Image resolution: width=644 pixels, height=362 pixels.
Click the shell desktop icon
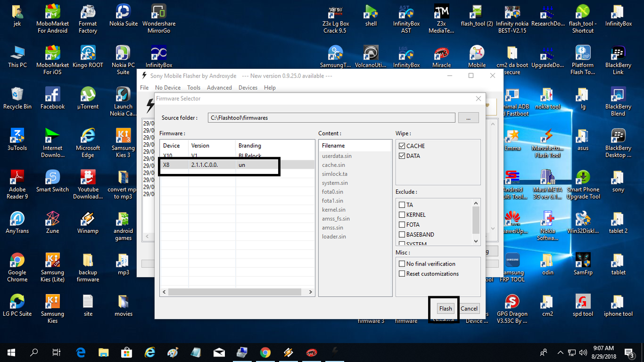371,15
